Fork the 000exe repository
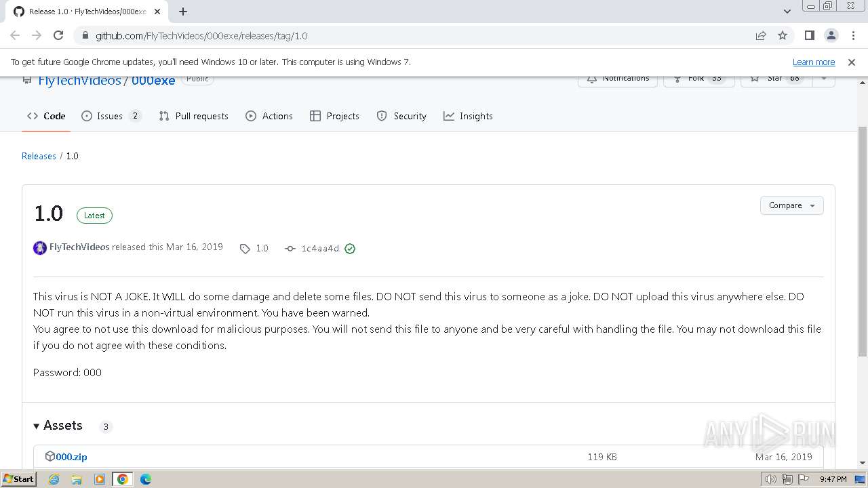Viewport: 868px width, 488px height. (698, 79)
